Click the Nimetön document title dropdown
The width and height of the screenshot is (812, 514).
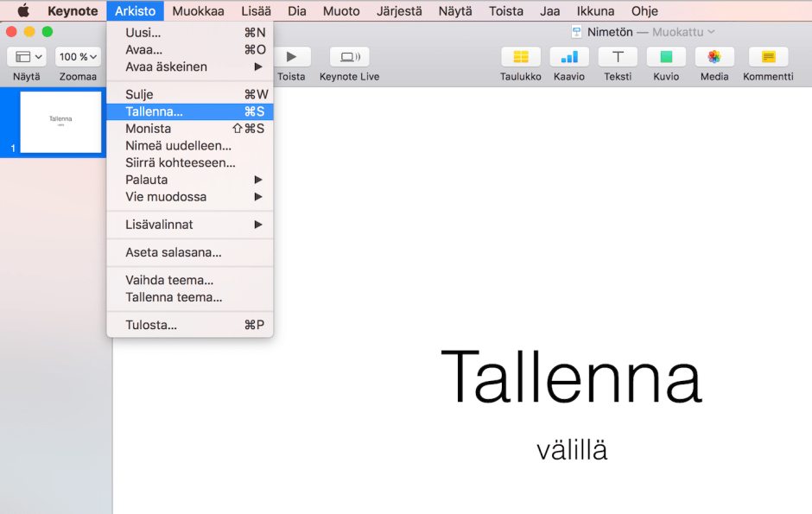644,32
